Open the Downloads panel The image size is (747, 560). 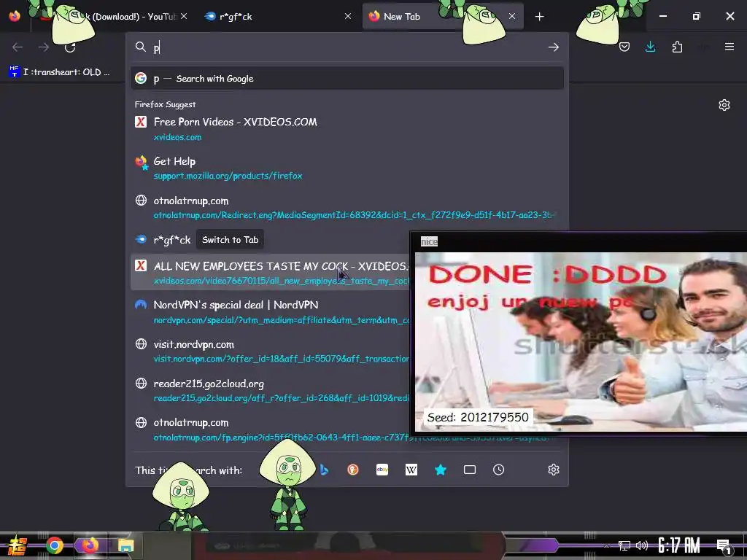(x=650, y=47)
